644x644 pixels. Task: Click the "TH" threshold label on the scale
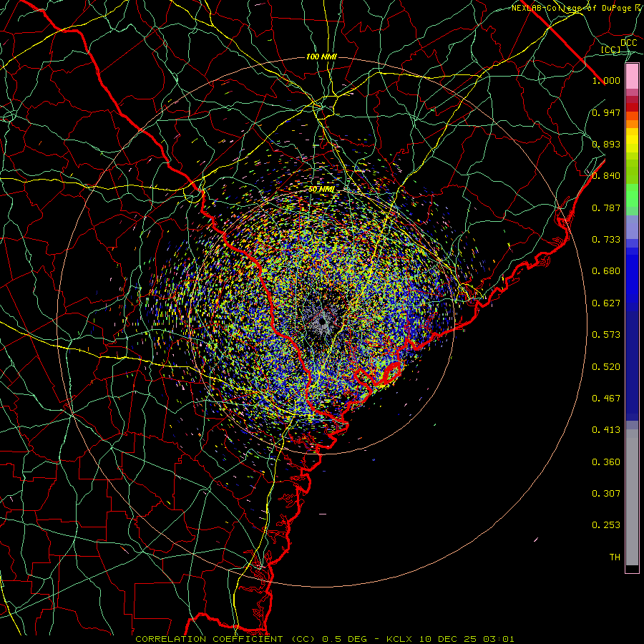point(615,557)
